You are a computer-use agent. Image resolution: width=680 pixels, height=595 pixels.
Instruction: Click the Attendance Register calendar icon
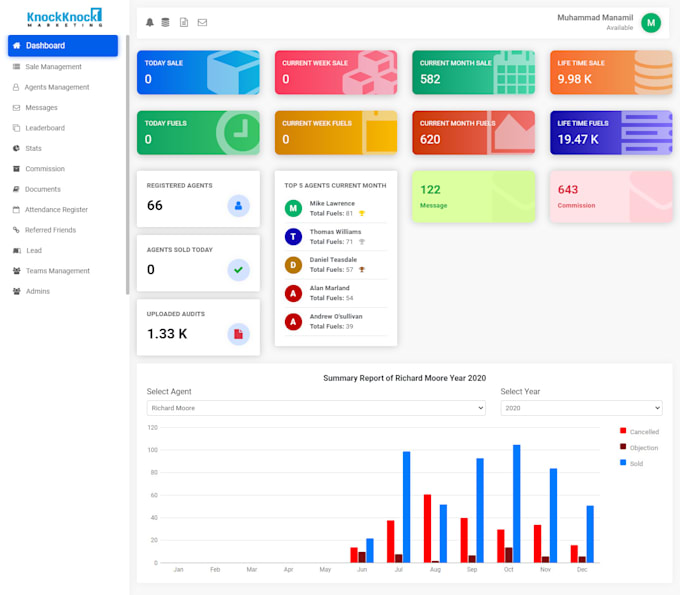[16, 209]
